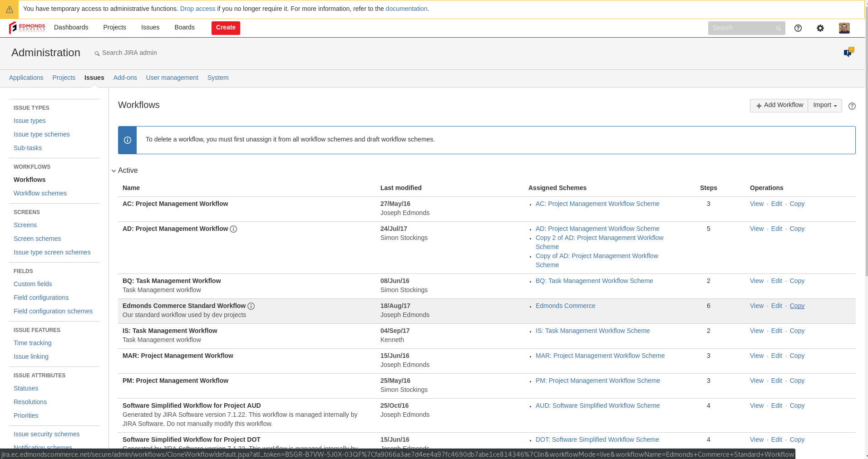Switch to the System admin tab
The image size is (868, 459).
(218, 78)
